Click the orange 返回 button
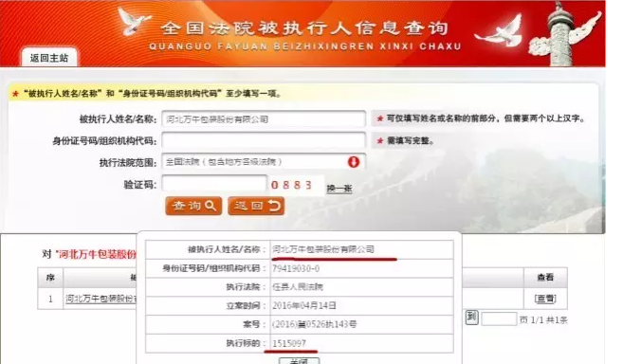 click(x=256, y=206)
